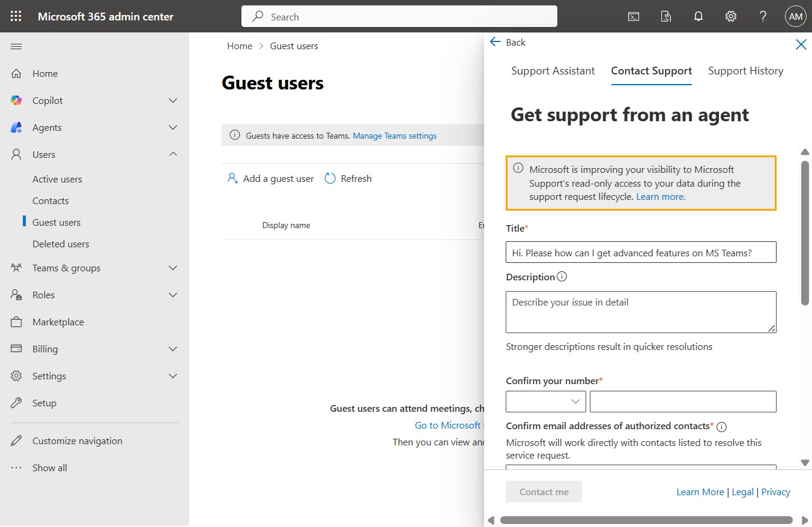Select Guest users in the sidebar
This screenshot has height=527, width=812.
click(x=56, y=222)
